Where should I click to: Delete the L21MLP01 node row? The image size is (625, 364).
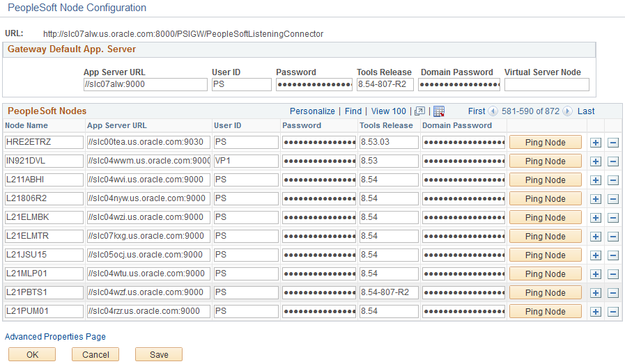[613, 274]
